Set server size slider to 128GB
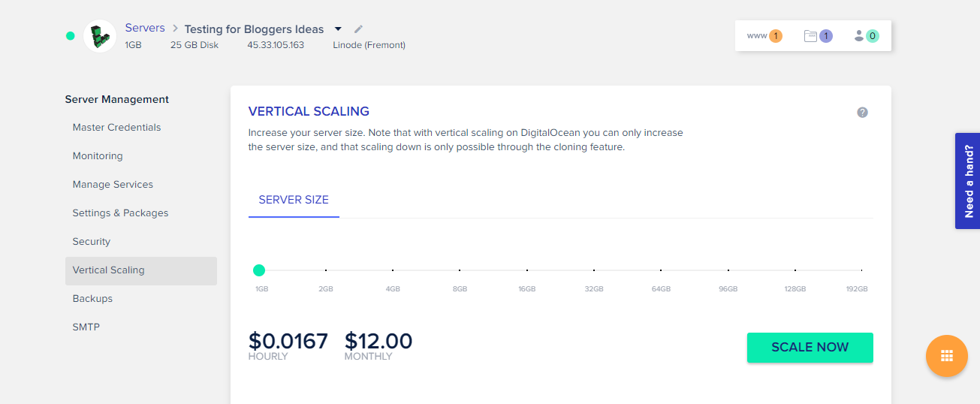The height and width of the screenshot is (404, 980). [x=795, y=270]
